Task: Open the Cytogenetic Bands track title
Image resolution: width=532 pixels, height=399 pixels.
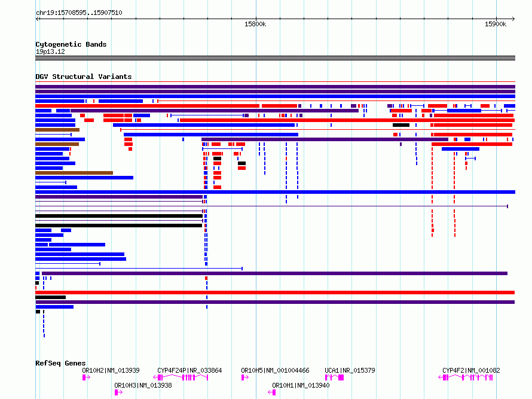Action: [x=71, y=44]
